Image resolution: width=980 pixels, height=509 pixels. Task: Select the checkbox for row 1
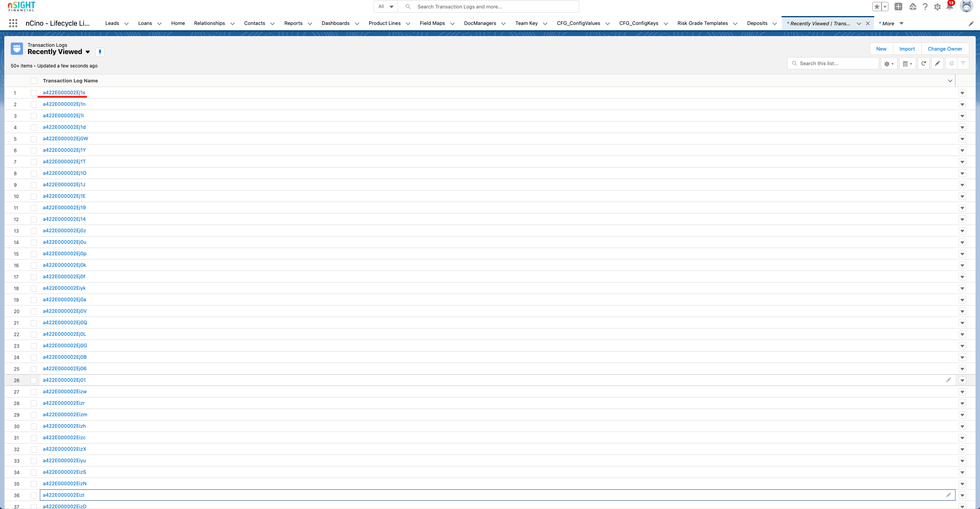click(x=34, y=93)
